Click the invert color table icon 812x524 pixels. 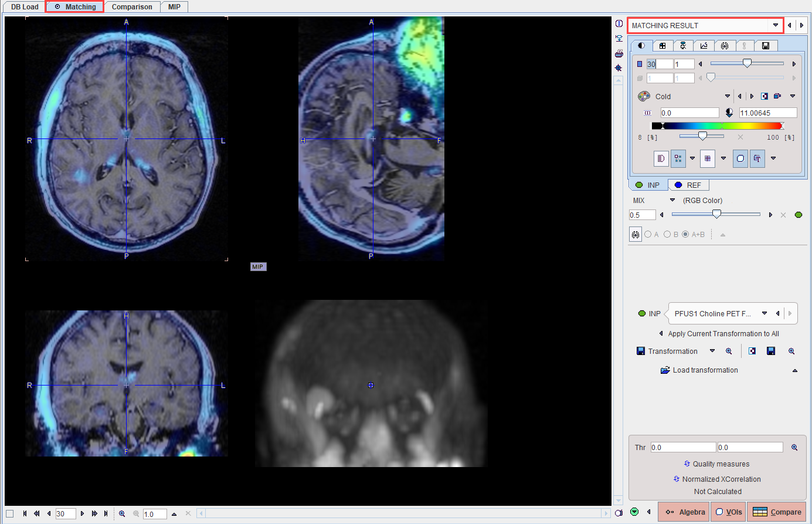pyautogui.click(x=765, y=96)
